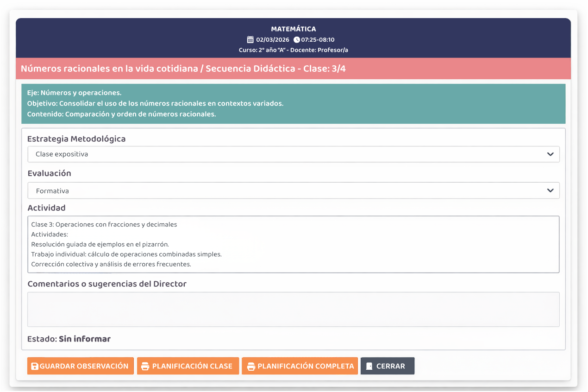588x392 pixels.
Task: Click inside the Actividad text area
Action: coord(293,244)
